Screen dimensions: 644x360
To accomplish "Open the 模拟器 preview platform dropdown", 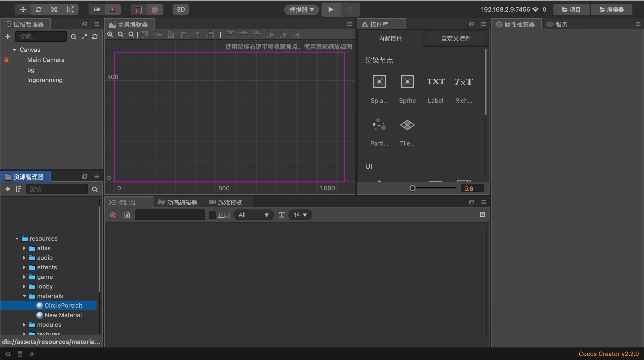I will 301,10.
